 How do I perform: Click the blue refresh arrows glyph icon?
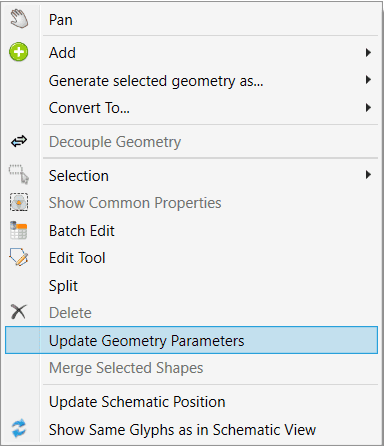pos(19,428)
